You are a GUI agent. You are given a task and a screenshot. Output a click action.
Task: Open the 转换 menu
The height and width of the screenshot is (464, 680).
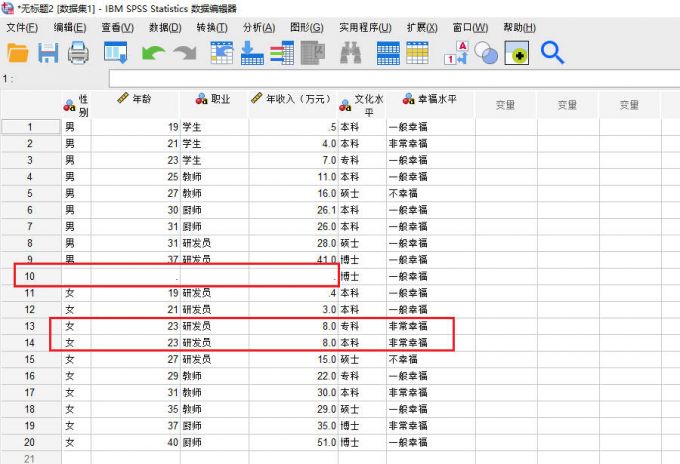212,28
